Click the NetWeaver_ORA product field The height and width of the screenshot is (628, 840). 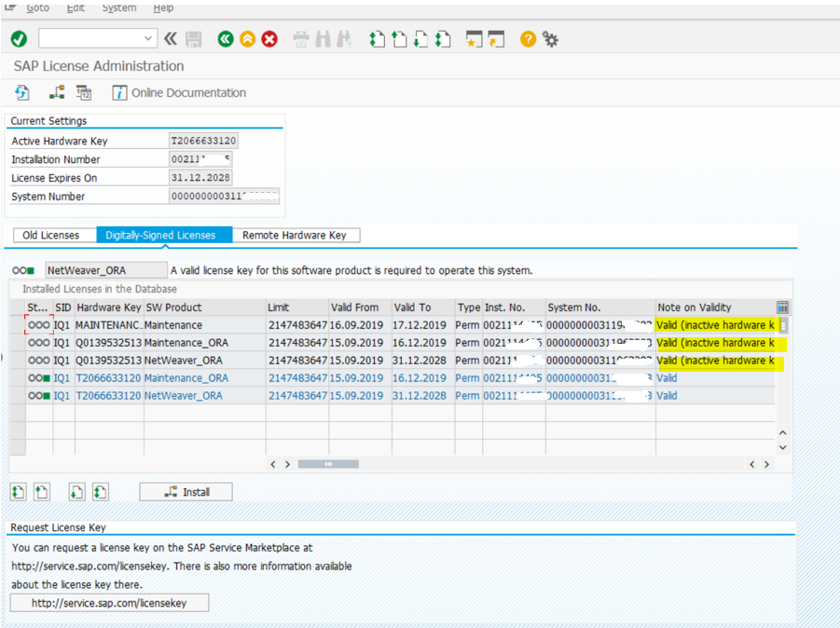coord(106,270)
